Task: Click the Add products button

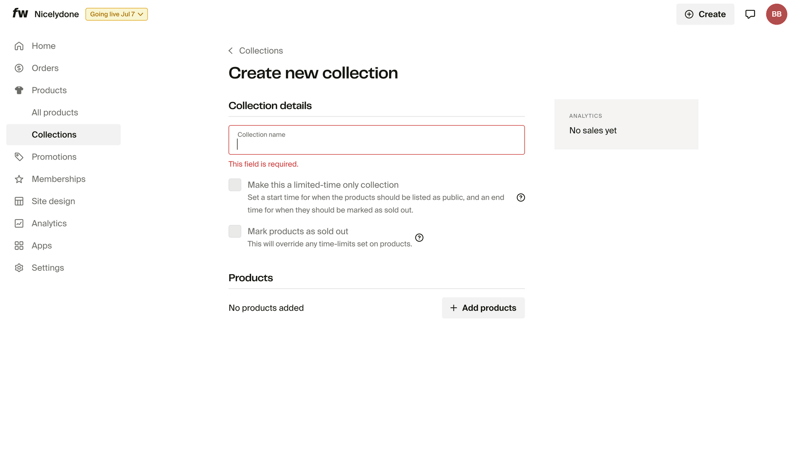Action: (x=483, y=308)
